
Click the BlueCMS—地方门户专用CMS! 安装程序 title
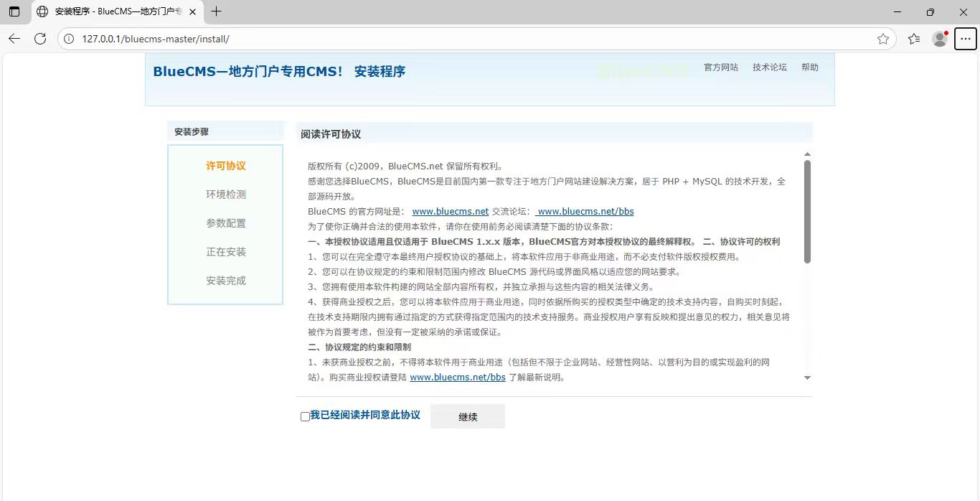279,72
